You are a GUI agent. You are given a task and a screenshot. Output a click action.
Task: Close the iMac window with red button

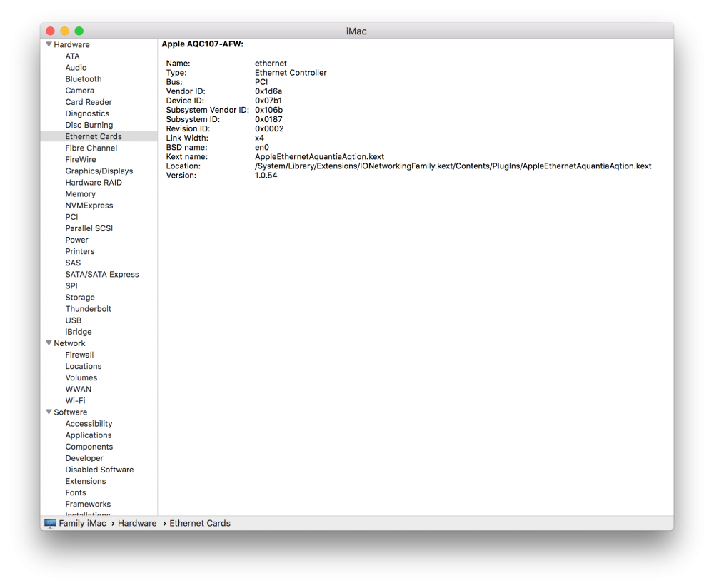[51, 31]
